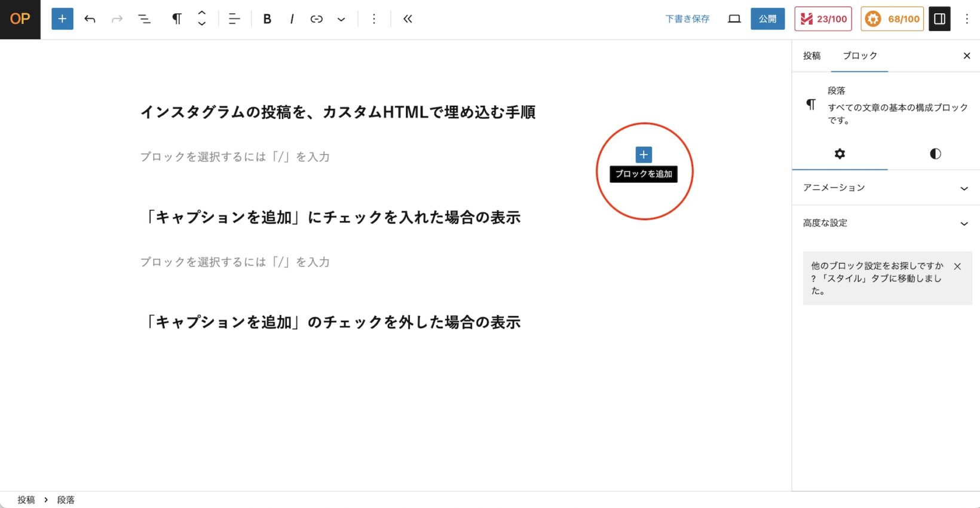The height and width of the screenshot is (508, 980).
Task: Click the blue ブロックを追加 plus button in canvas
Action: coord(644,155)
